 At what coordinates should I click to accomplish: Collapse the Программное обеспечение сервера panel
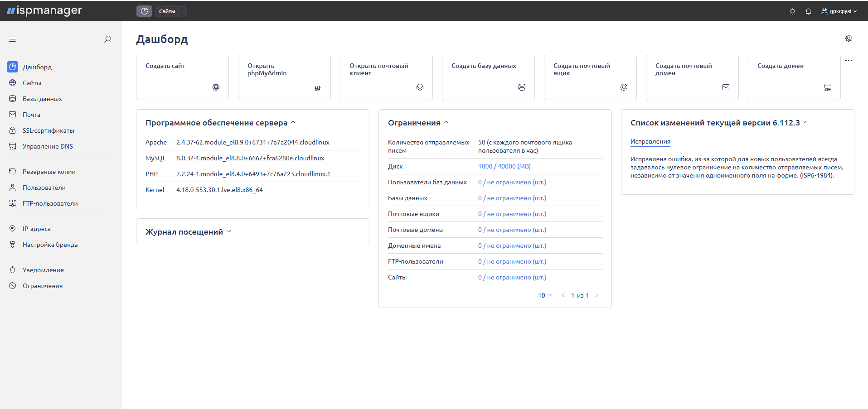click(x=293, y=123)
